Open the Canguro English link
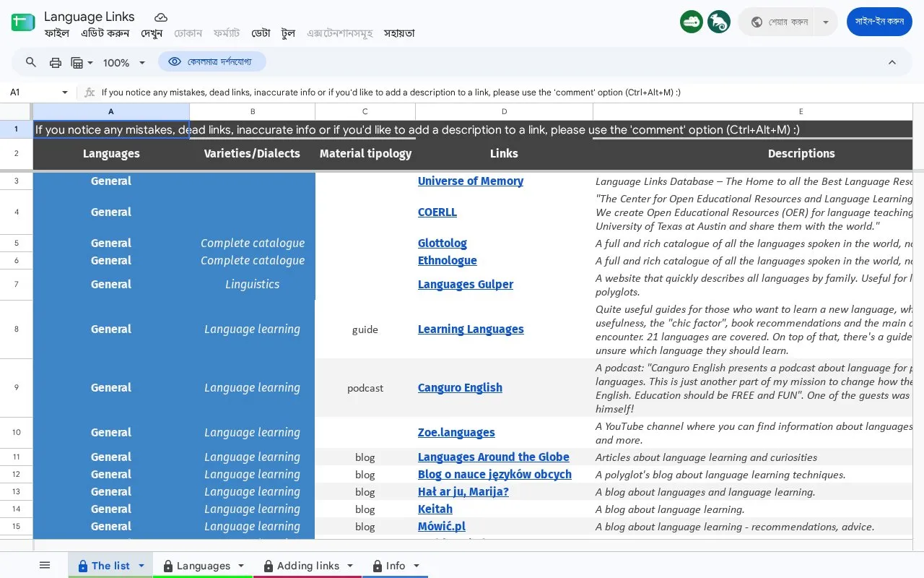This screenshot has width=924, height=578. (x=460, y=388)
